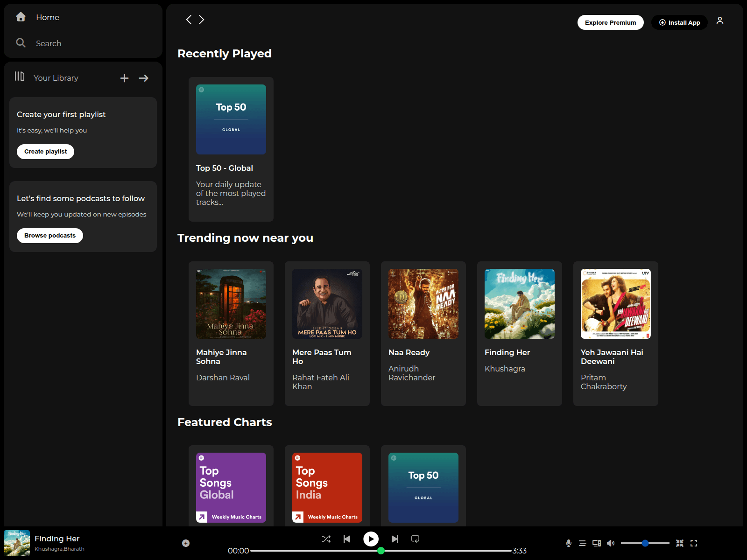Mute audio with the speaker icon
The height and width of the screenshot is (560, 747).
pyautogui.click(x=611, y=543)
